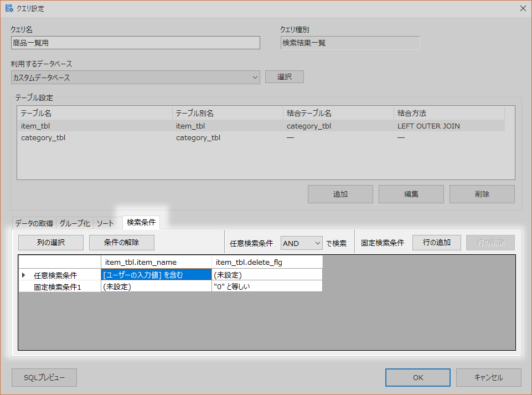Click the テーブル名 column header
The width and height of the screenshot is (532, 395).
[95, 113]
